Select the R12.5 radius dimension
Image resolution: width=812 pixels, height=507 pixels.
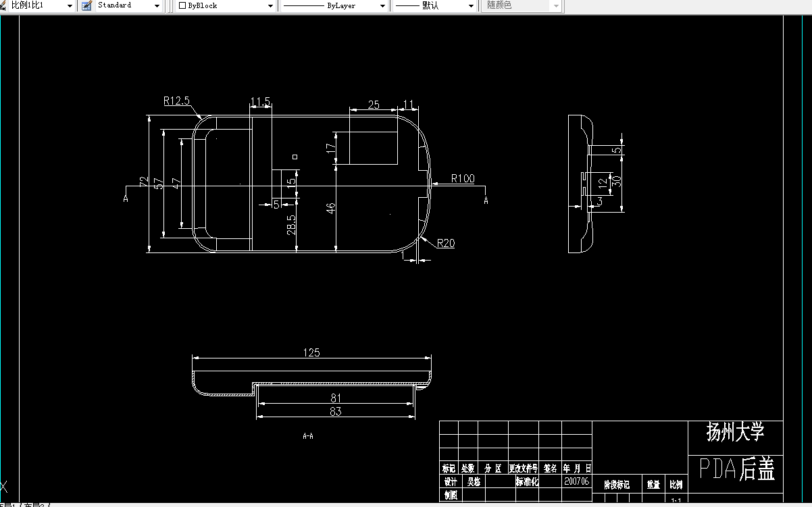175,101
